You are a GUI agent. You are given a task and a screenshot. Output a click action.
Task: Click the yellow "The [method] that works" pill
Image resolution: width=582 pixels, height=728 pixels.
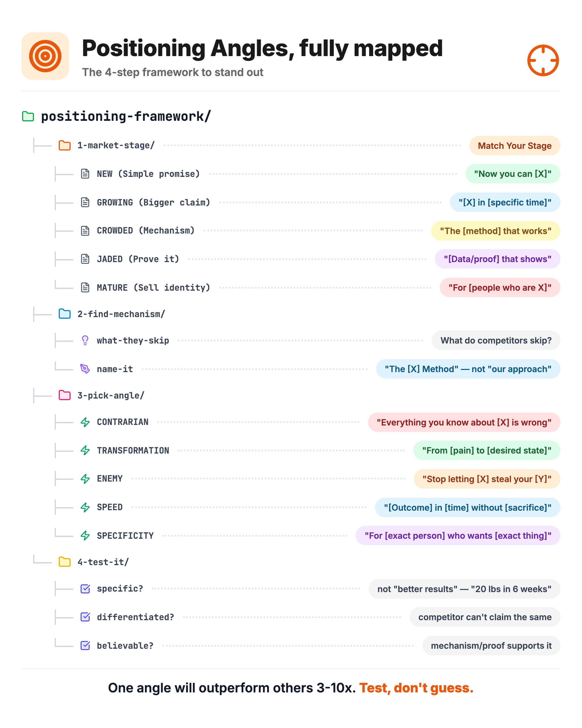495,231
